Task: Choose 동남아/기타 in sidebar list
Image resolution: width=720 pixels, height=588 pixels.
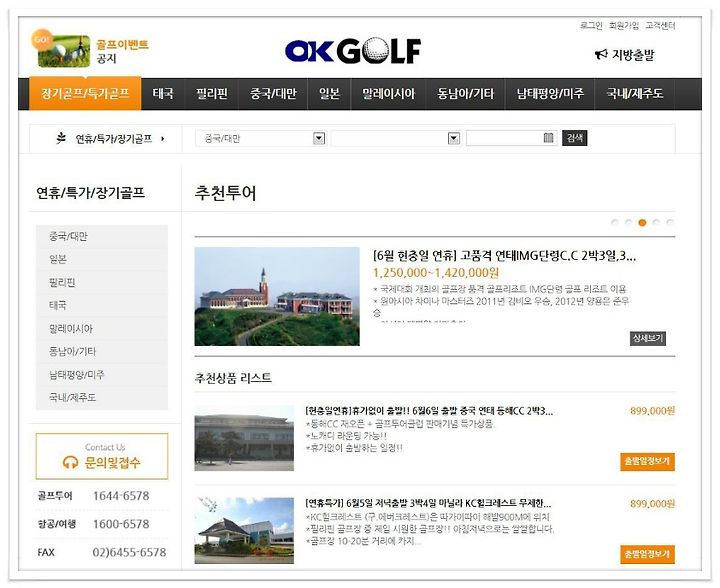Action: click(x=102, y=352)
